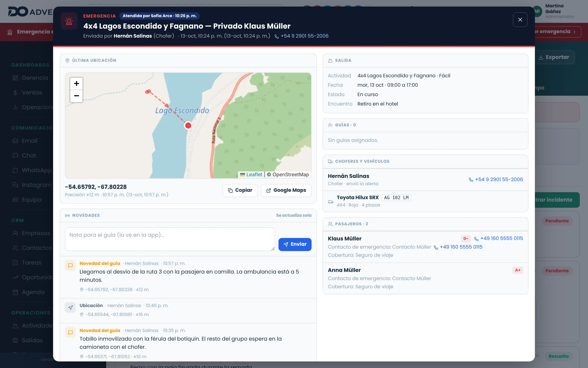Click the Instagram messages icon in sidebar
The width and height of the screenshot is (588, 368).
pos(15,185)
